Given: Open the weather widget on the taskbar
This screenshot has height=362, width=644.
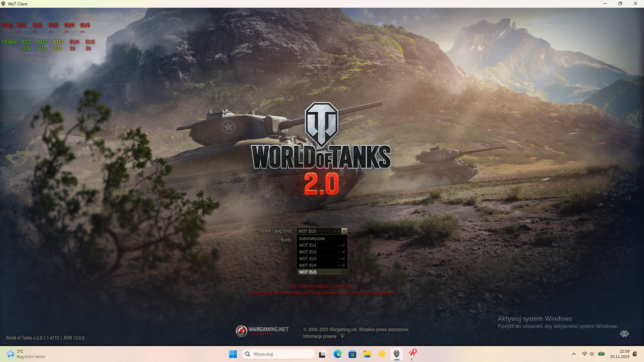Looking at the screenshot, I should tap(25, 354).
